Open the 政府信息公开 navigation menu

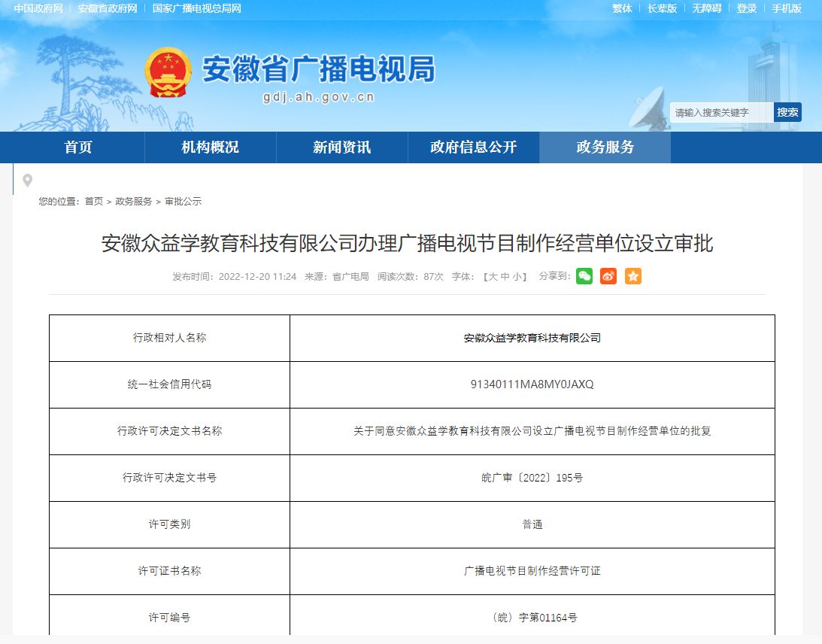click(473, 147)
